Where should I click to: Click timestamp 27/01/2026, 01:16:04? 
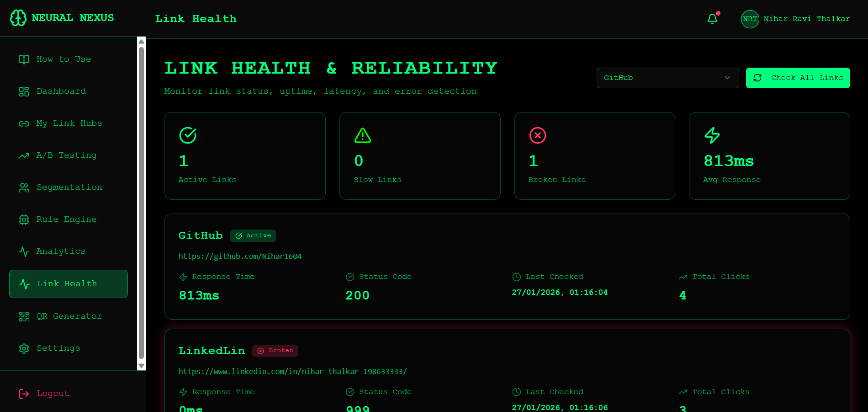point(560,293)
